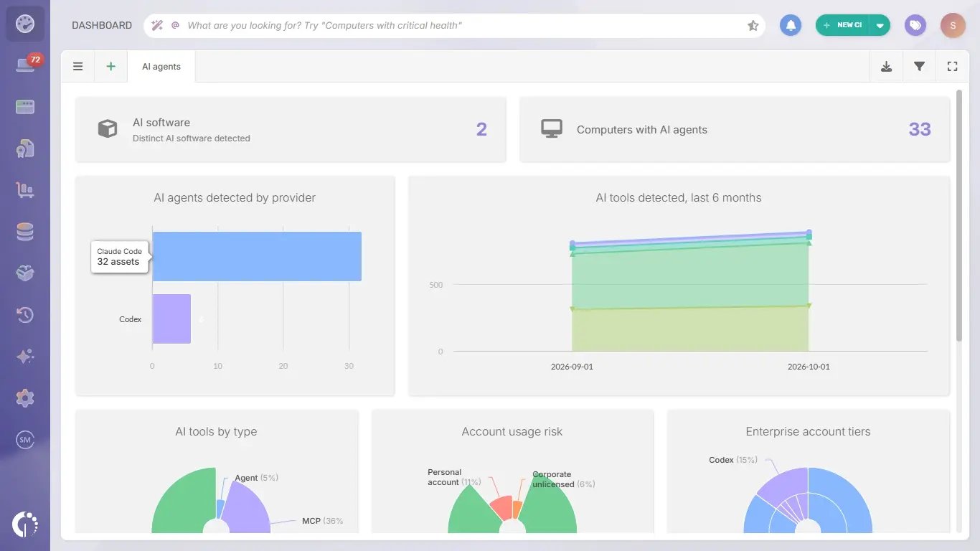This screenshot has width=980, height=551.
Task: Open the cart icon in sidebar
Action: tap(25, 190)
